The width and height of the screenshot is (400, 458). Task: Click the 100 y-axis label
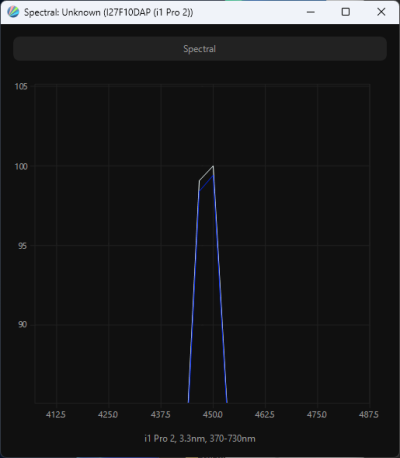[21, 166]
